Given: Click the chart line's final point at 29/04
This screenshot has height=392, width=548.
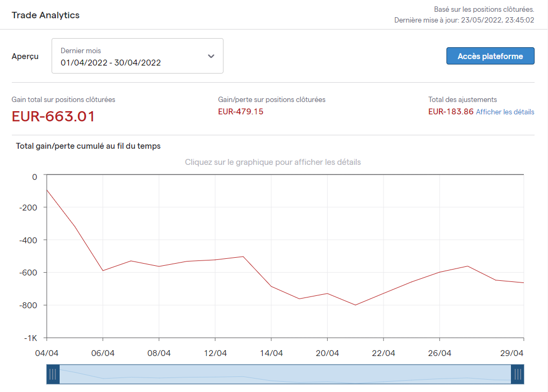Looking at the screenshot, I should click(523, 282).
